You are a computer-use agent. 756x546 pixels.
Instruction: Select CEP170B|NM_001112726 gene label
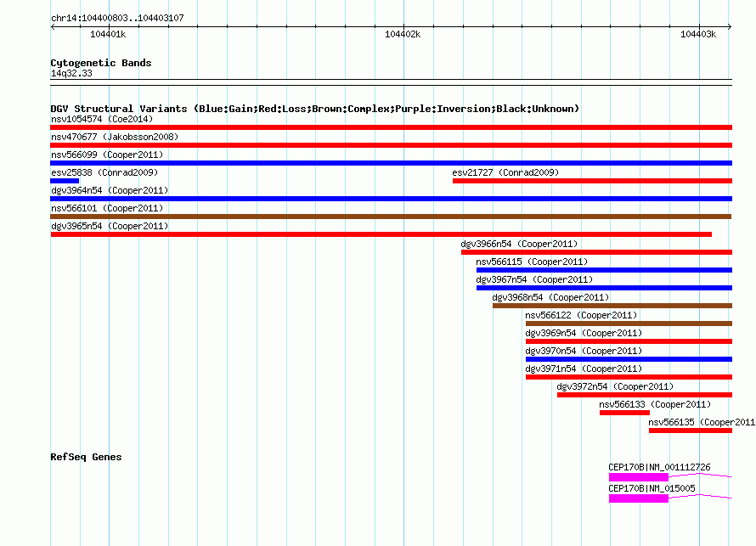click(x=659, y=467)
